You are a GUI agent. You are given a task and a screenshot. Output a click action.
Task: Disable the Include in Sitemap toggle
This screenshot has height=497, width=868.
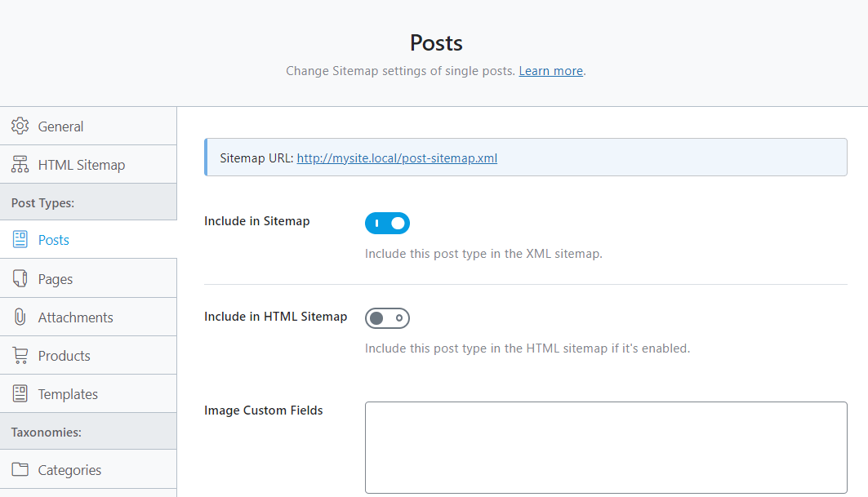(387, 223)
